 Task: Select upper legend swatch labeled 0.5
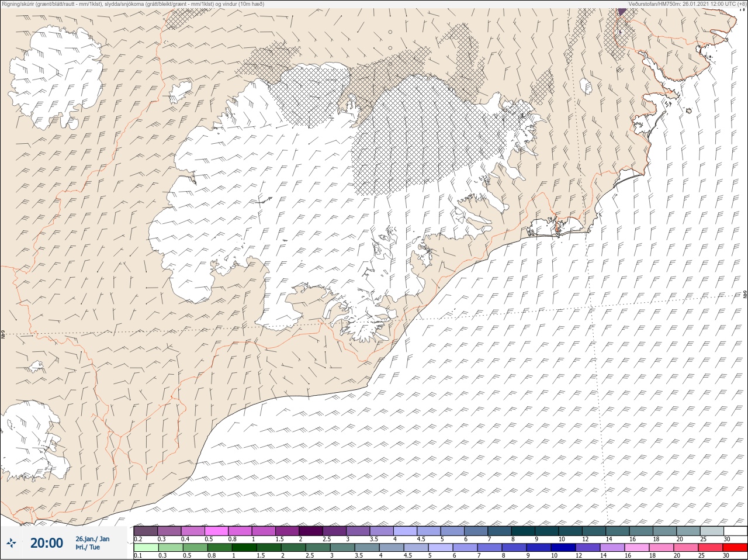[217, 531]
